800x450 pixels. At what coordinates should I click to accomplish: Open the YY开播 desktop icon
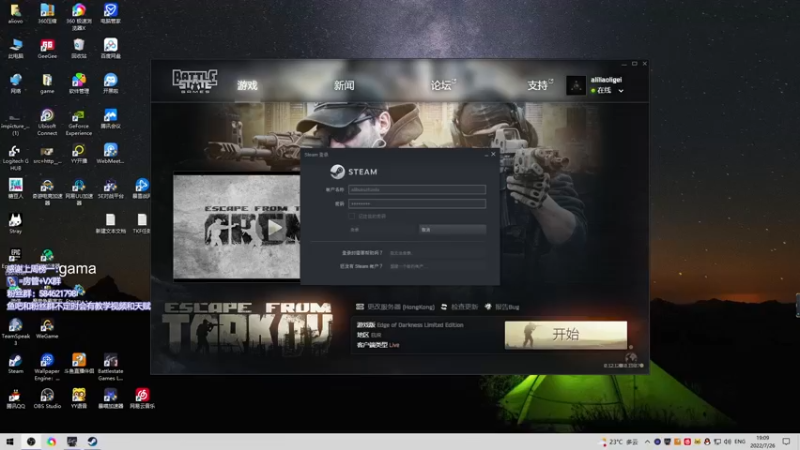(x=79, y=154)
